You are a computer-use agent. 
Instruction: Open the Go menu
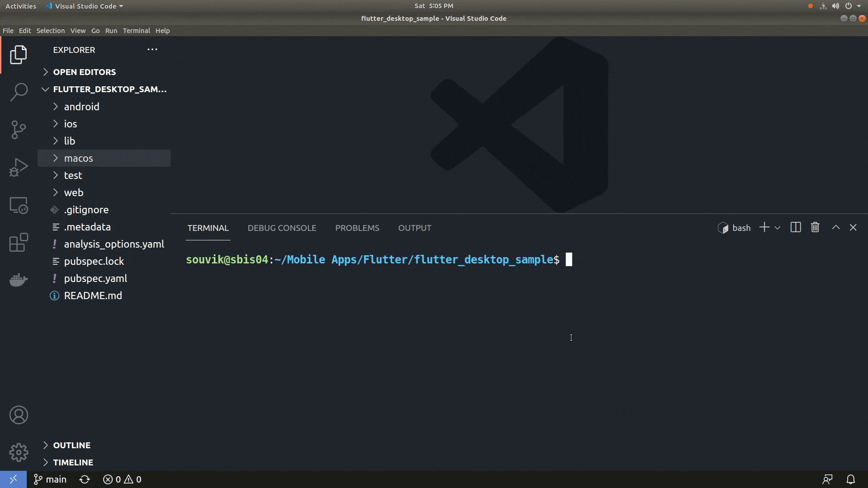(x=95, y=31)
